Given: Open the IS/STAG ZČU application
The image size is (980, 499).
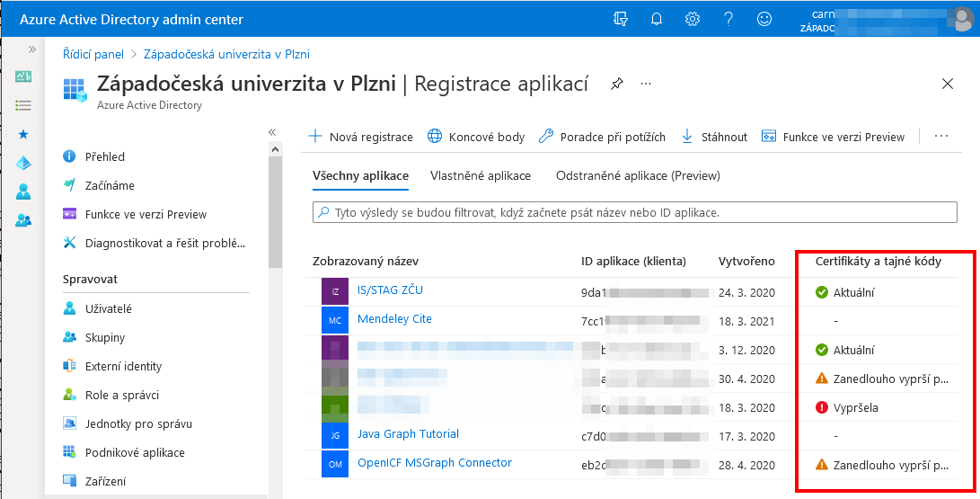Looking at the screenshot, I should pyautogui.click(x=390, y=290).
